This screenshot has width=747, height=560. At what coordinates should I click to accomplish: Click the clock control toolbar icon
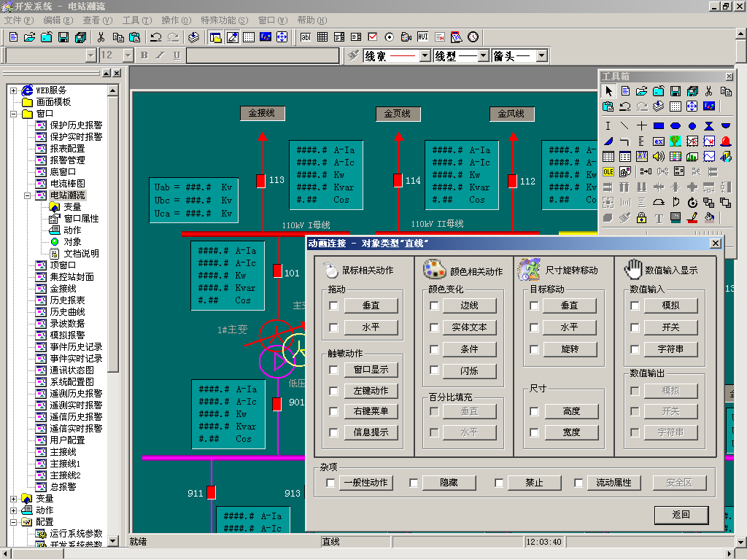(473, 36)
